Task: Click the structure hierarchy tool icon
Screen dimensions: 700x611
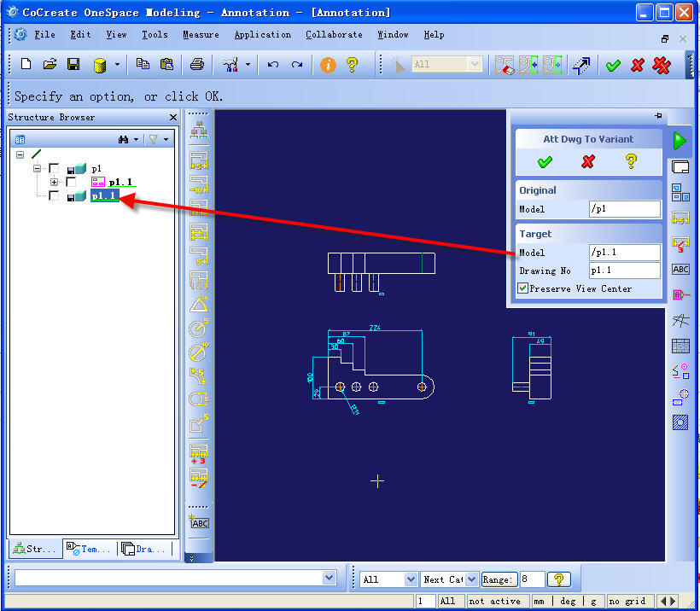Action: click(199, 130)
